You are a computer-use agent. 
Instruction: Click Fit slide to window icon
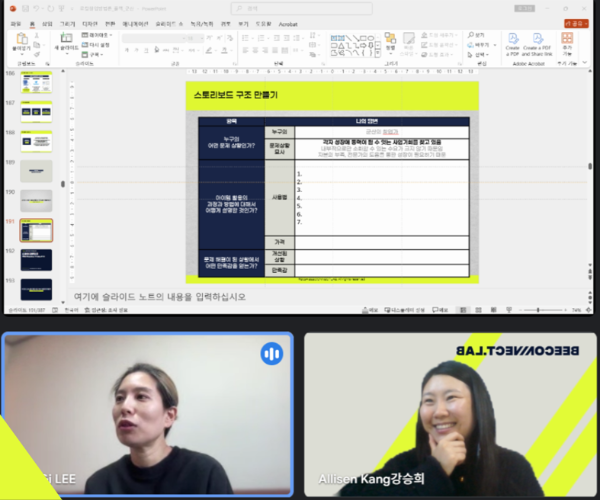click(x=589, y=310)
